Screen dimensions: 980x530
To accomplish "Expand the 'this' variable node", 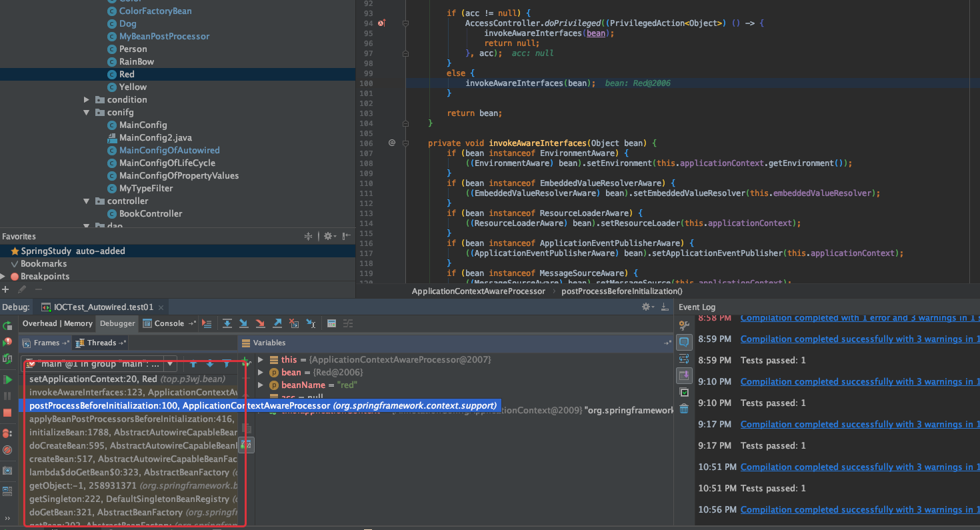I will (x=261, y=359).
